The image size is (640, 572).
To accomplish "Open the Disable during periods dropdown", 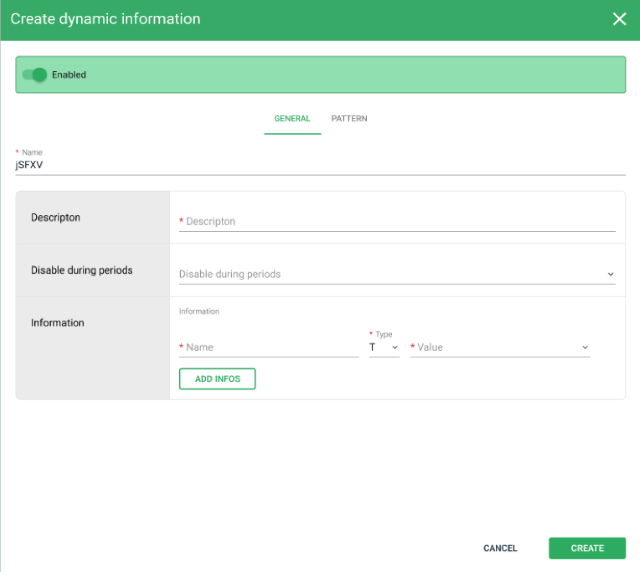I will (390, 274).
